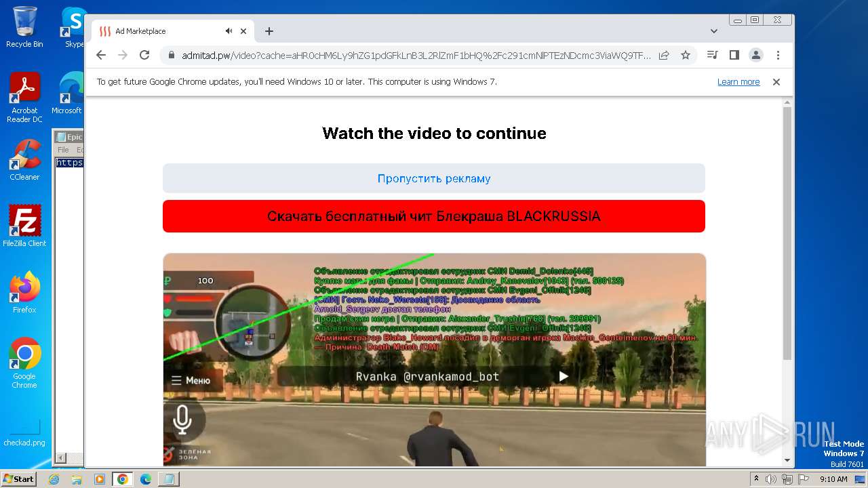Open Acrobat Reader DC desktop icon
The width and height of the screenshot is (868, 488).
coord(24,98)
